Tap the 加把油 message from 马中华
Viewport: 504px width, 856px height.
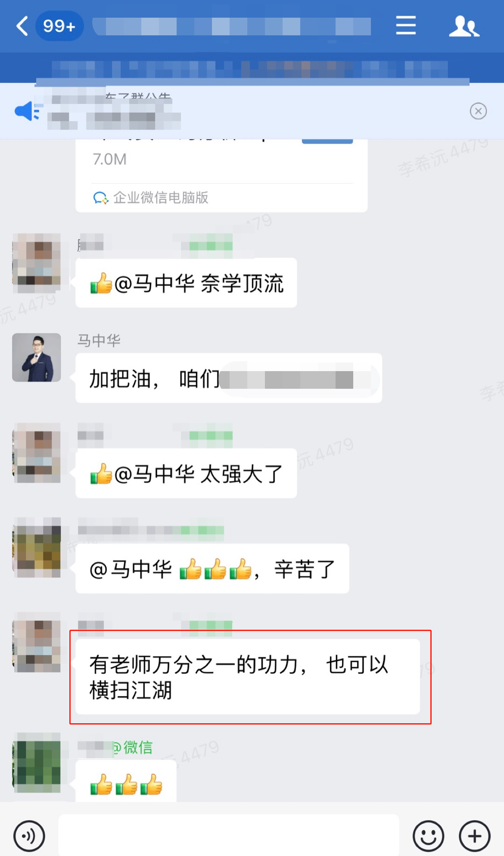pos(229,378)
